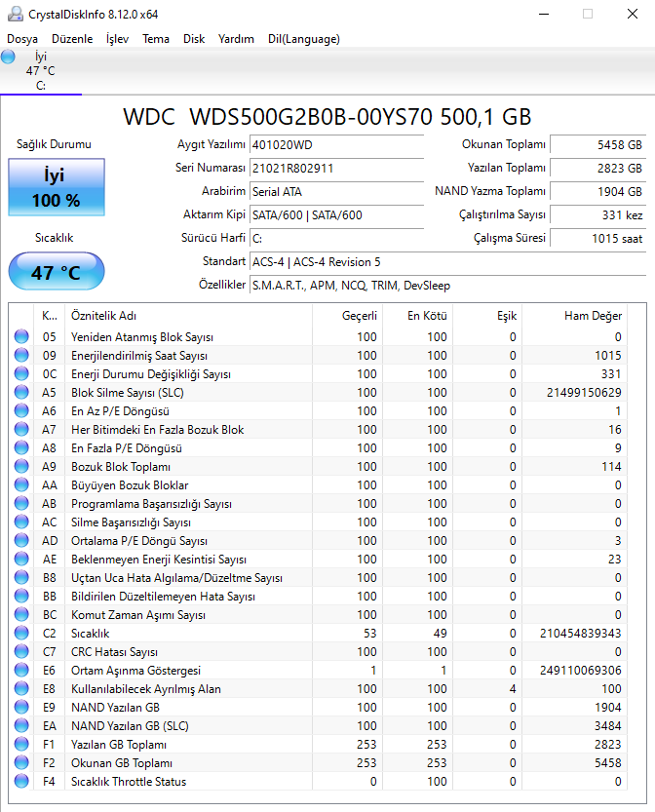This screenshot has width=655, height=812.
Task: Click status orb for Okunan GB Toplamı
Action: 21,763
